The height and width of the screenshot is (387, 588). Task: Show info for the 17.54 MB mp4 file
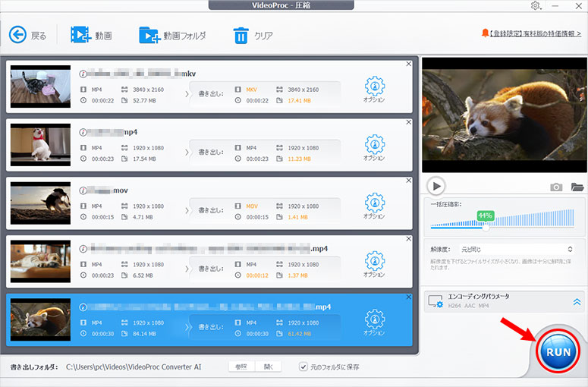pos(83,132)
